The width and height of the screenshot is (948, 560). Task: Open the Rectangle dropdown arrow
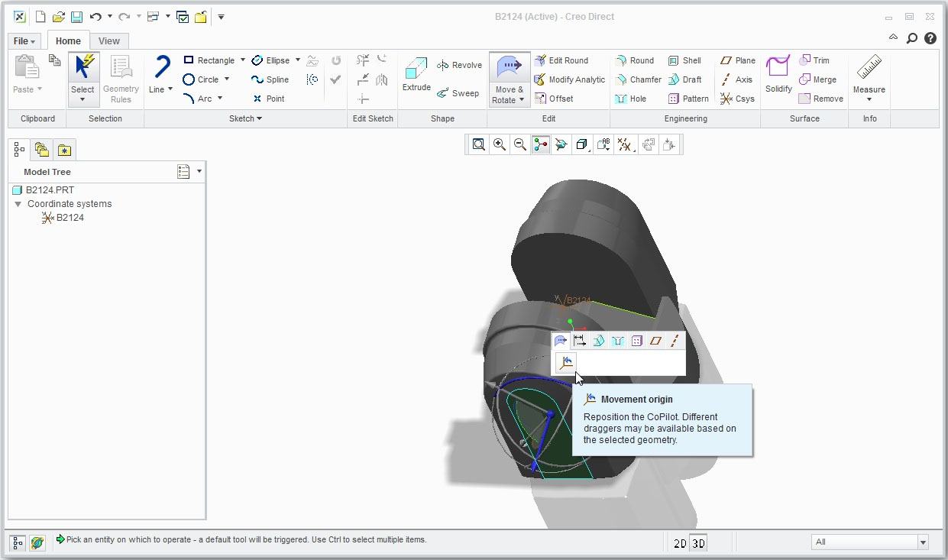(x=243, y=60)
